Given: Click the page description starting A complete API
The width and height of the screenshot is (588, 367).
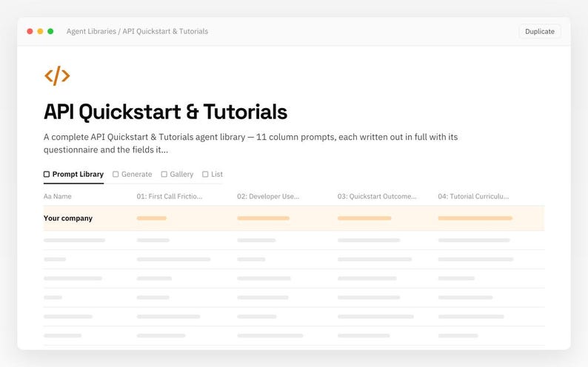Looking at the screenshot, I should 250,144.
